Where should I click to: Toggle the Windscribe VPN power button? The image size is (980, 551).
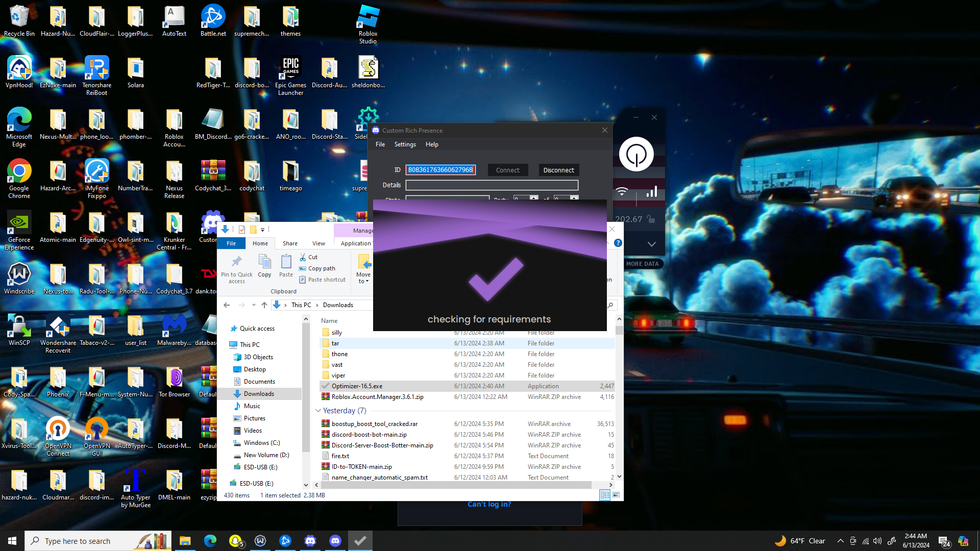click(x=636, y=154)
